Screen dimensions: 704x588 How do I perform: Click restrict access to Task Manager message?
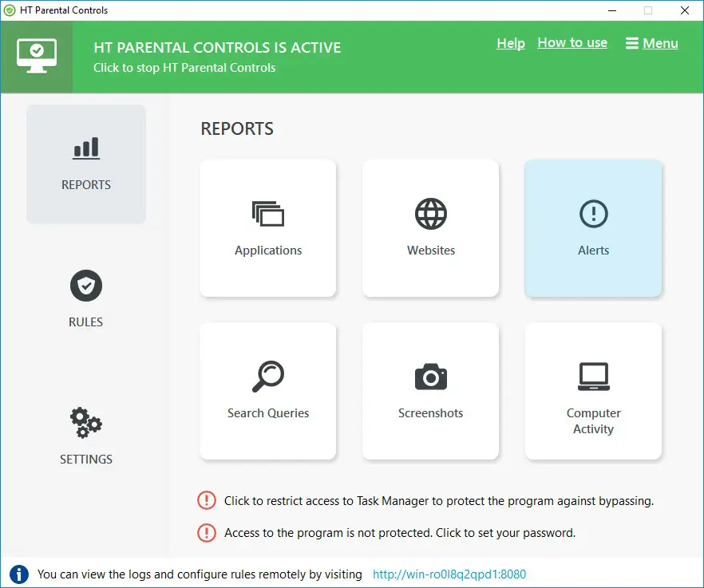coord(439,501)
